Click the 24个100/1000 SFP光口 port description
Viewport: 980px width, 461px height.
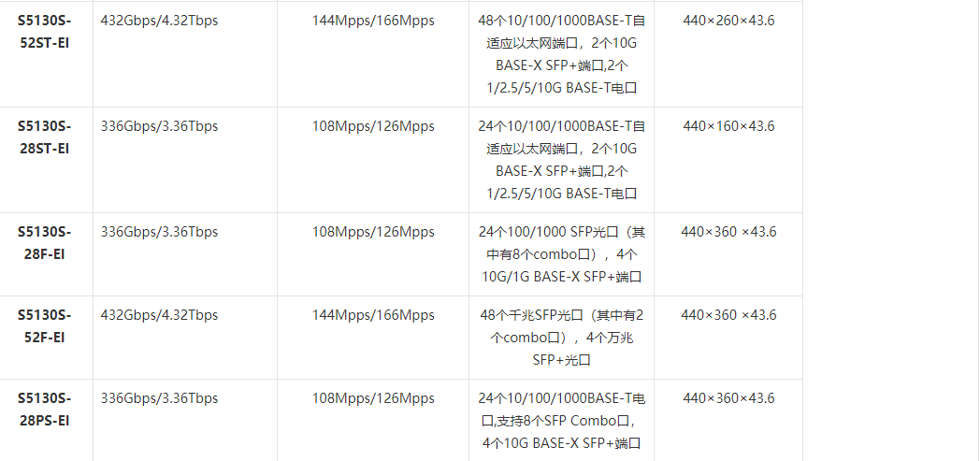tap(562, 254)
